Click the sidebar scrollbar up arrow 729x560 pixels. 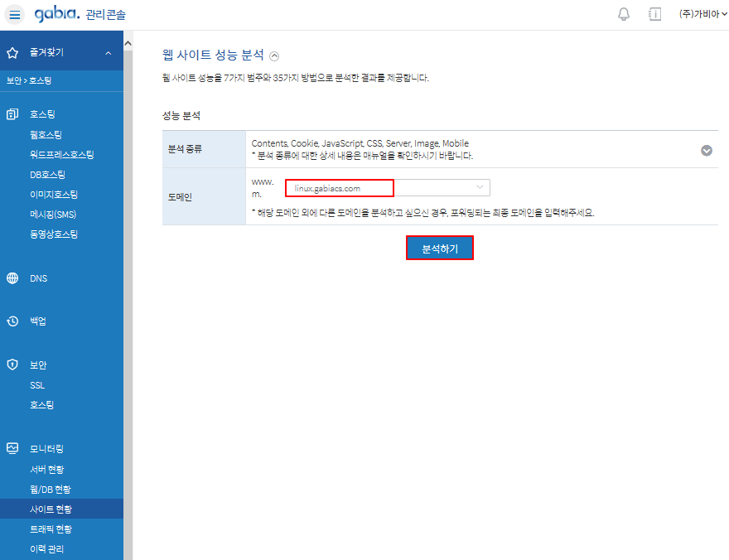(128, 43)
